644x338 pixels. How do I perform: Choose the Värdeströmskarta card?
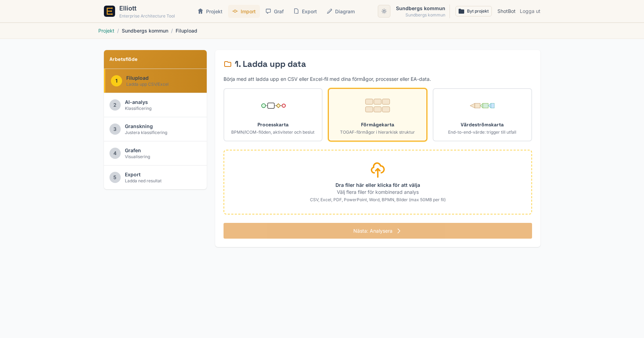(x=482, y=115)
